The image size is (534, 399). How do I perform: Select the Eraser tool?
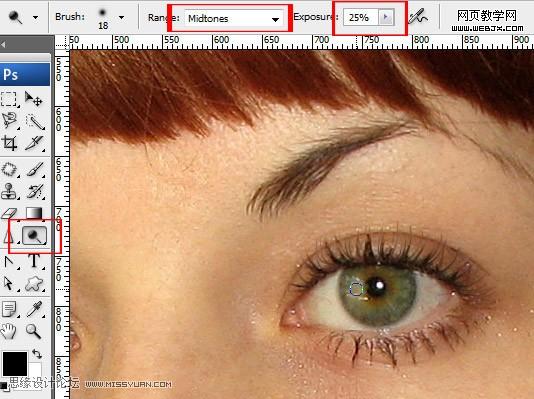point(9,213)
